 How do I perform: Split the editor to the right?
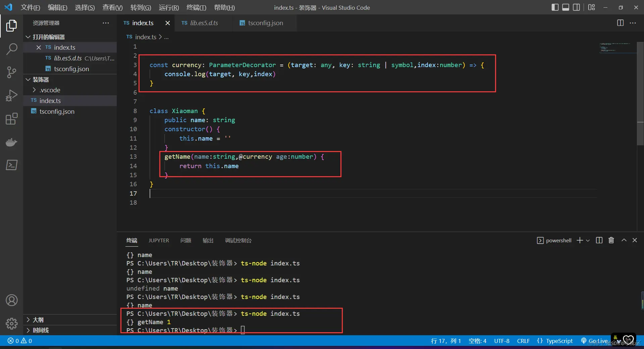click(x=620, y=23)
